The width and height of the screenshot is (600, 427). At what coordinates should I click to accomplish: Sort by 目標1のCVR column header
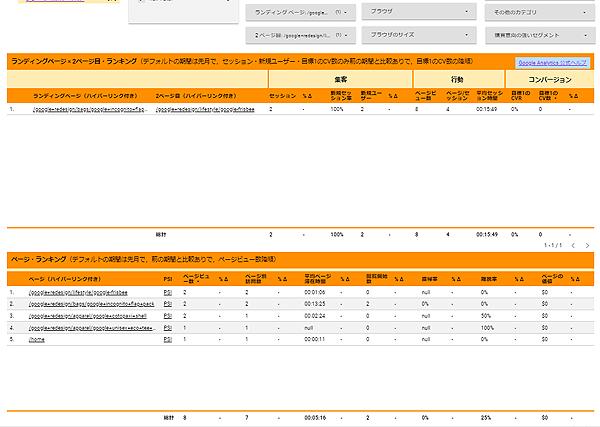tap(521, 96)
